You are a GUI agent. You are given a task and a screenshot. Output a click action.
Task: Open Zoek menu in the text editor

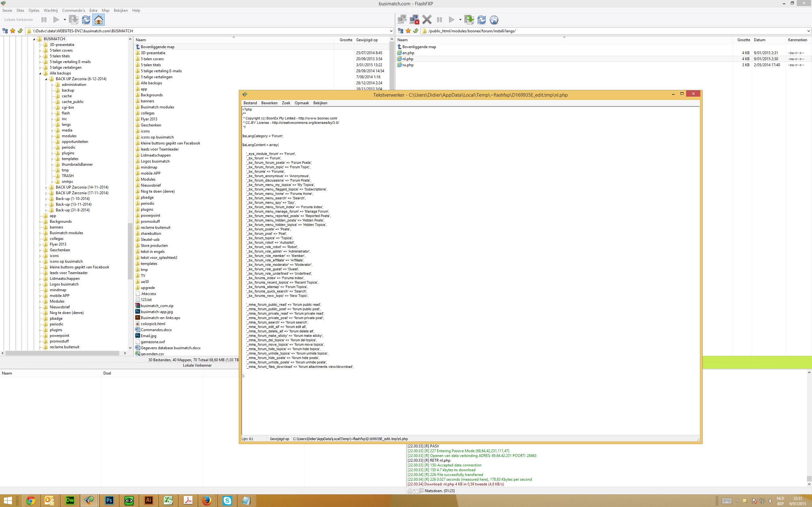click(286, 103)
